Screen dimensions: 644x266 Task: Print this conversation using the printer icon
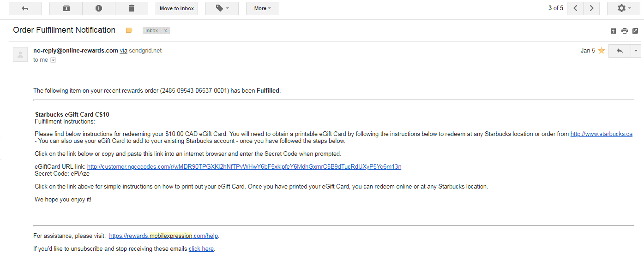point(624,31)
